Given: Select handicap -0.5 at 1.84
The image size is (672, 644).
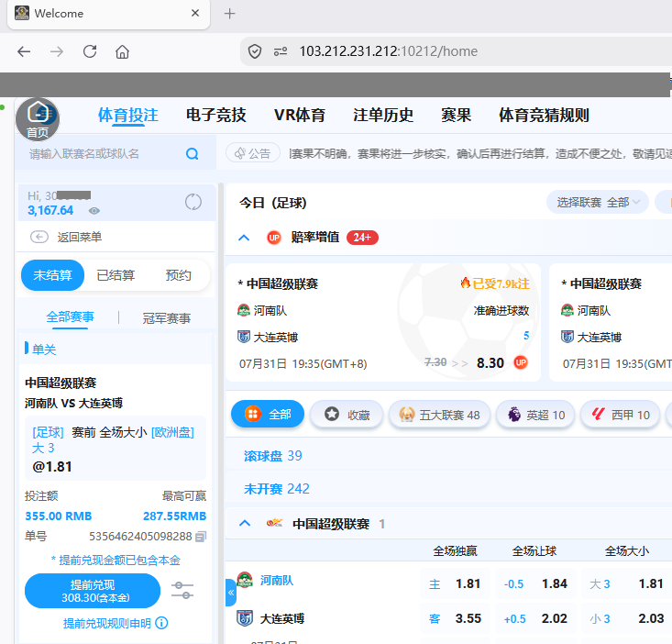Looking at the screenshot, I should point(535,583).
